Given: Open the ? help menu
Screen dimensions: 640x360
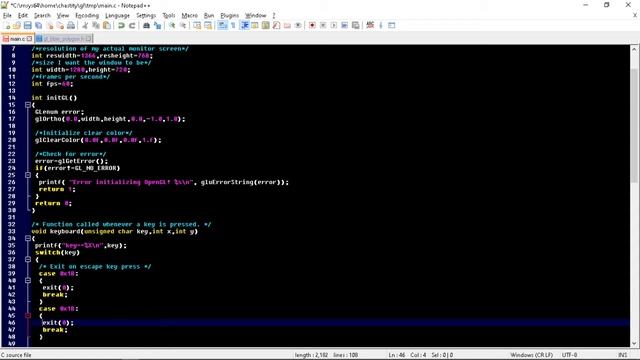Looking at the screenshot, I should [x=274, y=16].
